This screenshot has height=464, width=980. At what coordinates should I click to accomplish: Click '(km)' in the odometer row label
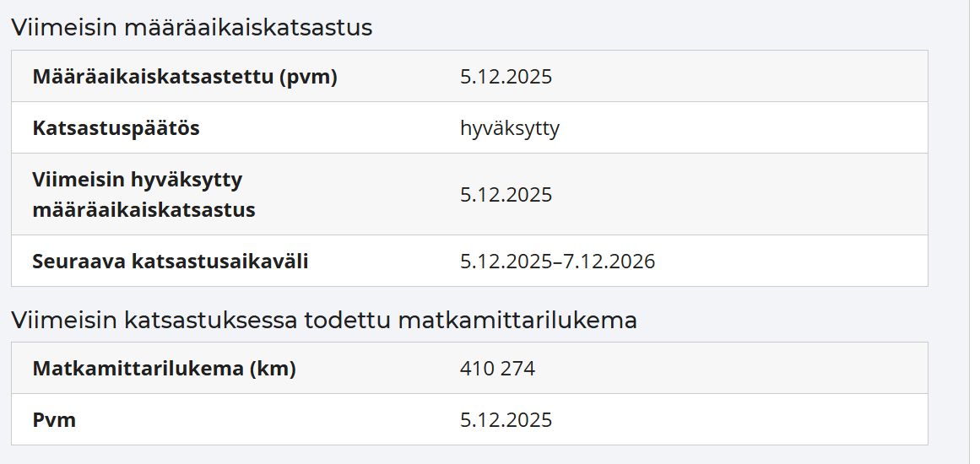coord(273,369)
